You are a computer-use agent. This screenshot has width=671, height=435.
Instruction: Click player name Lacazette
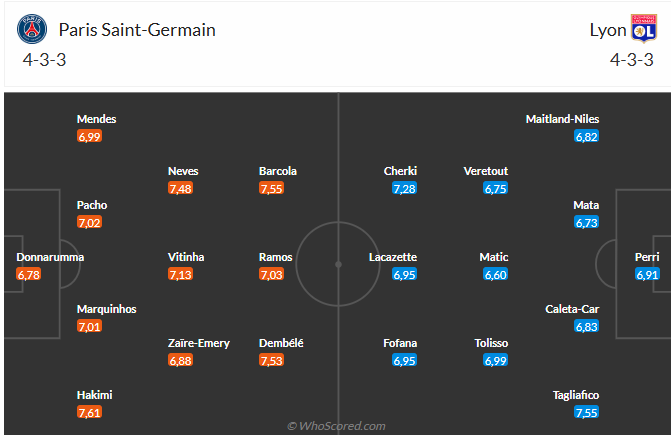(x=393, y=257)
